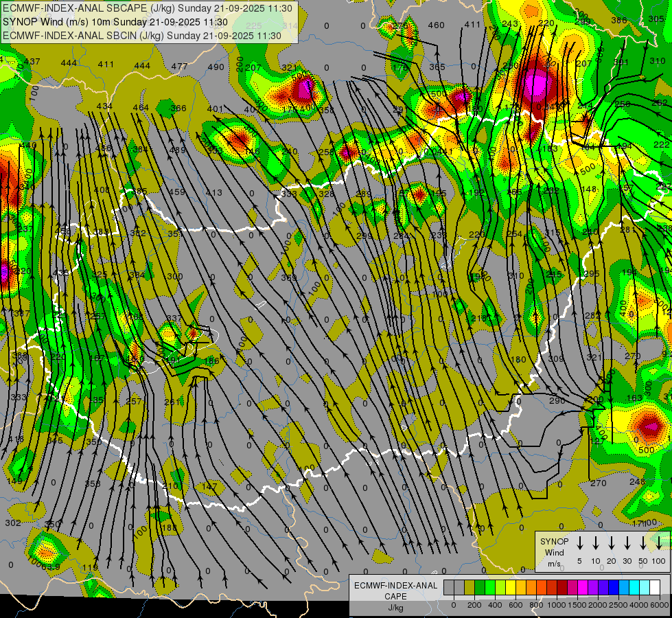Pick the deep blue swatch in the CAPE scale
Image resolution: width=672 pixels, height=618 pixels.
click(x=613, y=588)
